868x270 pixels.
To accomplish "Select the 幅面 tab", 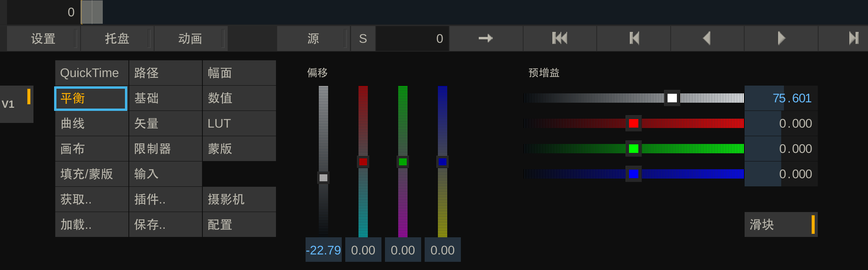I will coord(239,73).
